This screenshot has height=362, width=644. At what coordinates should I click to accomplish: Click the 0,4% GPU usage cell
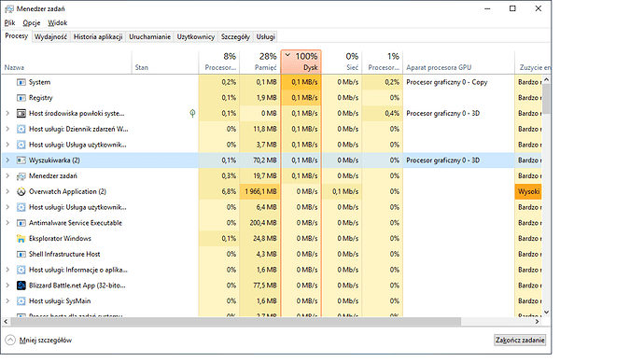click(x=383, y=114)
